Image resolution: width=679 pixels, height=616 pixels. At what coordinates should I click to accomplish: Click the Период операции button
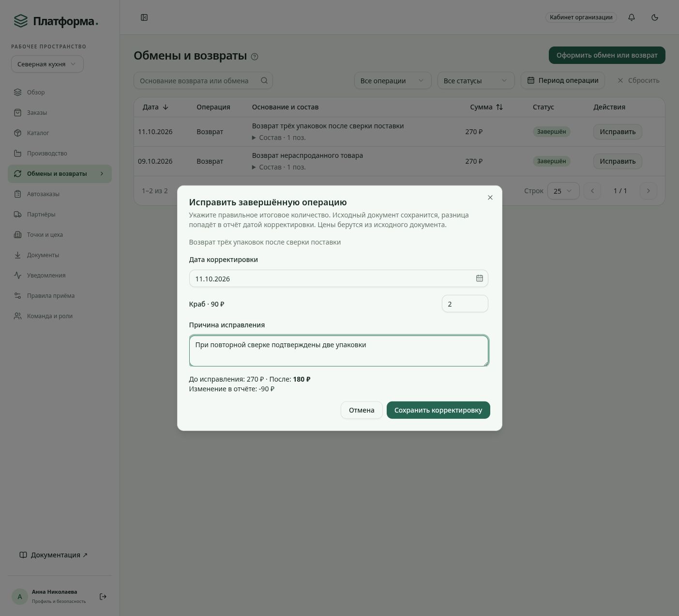tap(563, 80)
